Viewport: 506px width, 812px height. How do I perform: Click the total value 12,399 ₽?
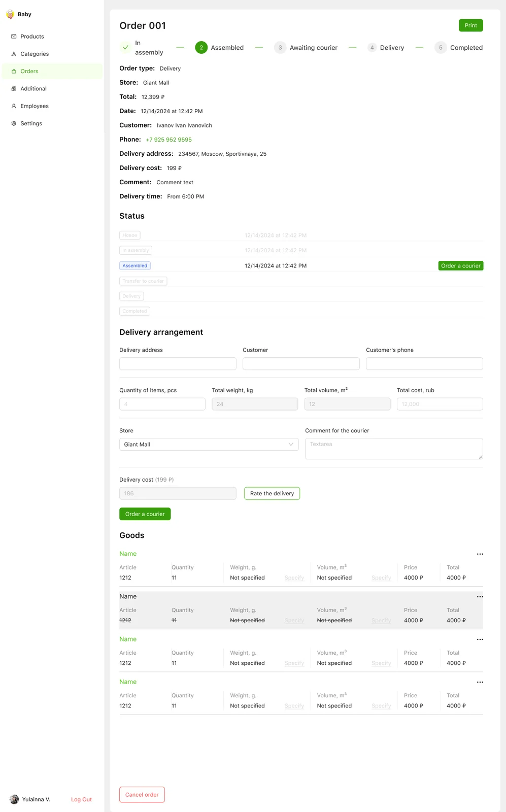click(x=153, y=97)
